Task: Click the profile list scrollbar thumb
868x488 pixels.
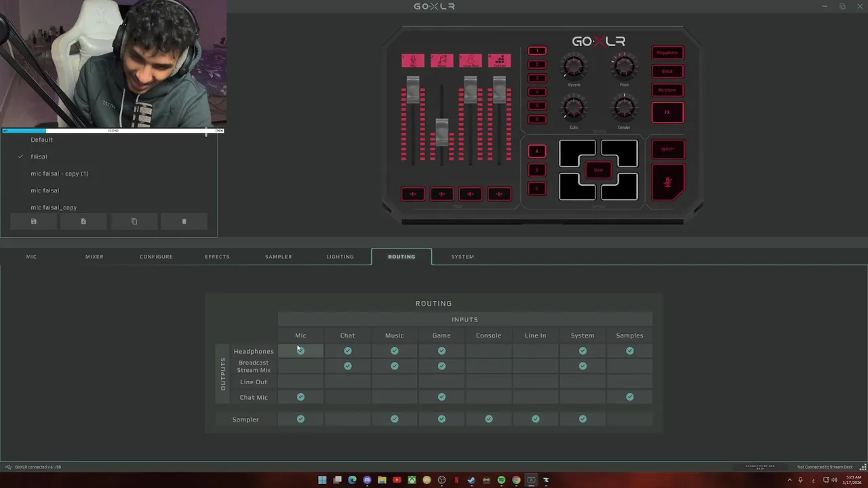Action: tap(206, 134)
